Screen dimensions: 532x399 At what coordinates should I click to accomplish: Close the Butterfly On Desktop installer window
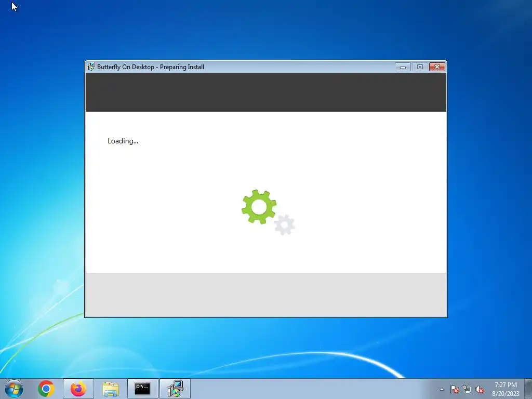(437, 67)
